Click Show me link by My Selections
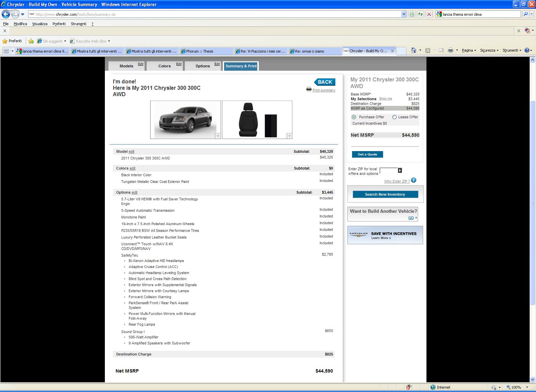Image resolution: width=536 pixels, height=392 pixels. tap(385, 99)
